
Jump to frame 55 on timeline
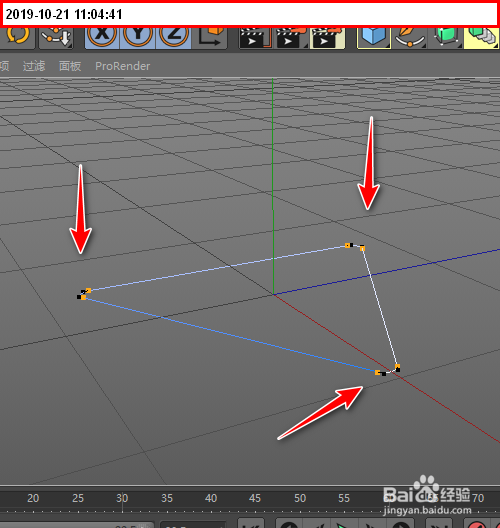(344, 498)
